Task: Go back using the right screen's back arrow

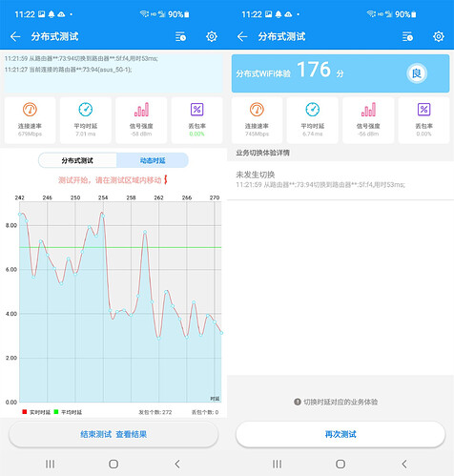Action: tap(242, 36)
